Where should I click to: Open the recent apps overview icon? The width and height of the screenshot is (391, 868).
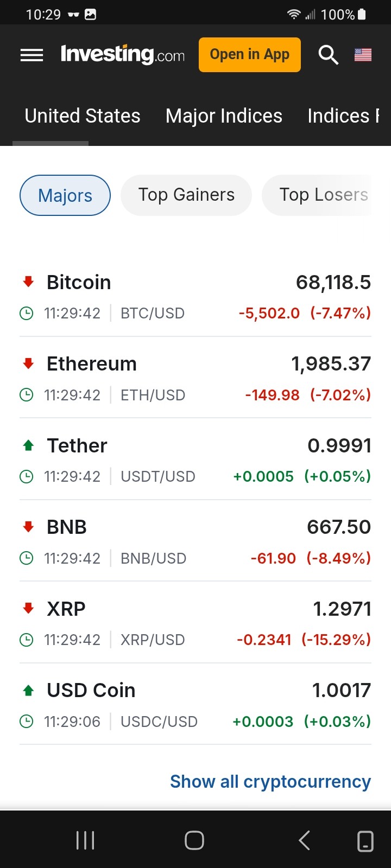85,840
